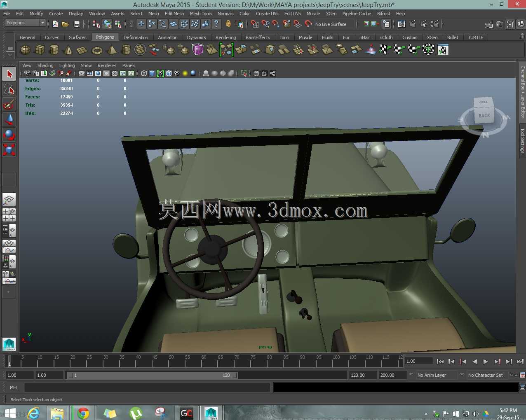This screenshot has width=526, height=420.
Task: Open the Render View window icon
Action: (x=402, y=24)
